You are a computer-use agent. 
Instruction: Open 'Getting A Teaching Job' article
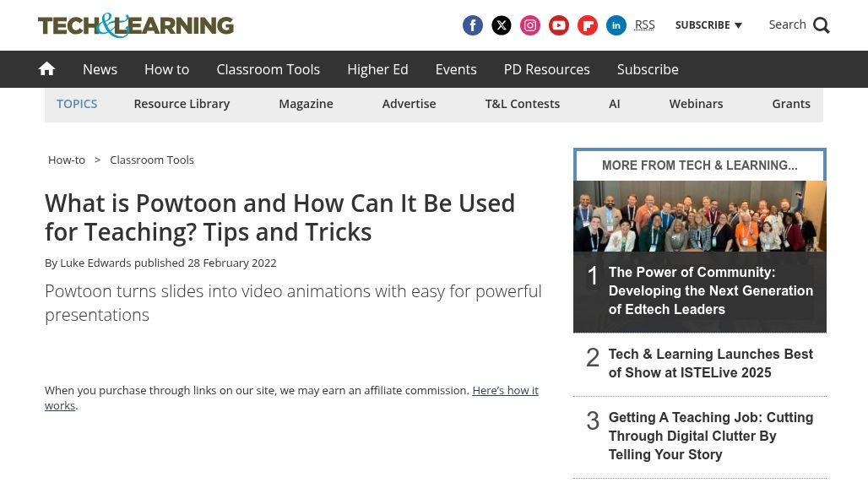coord(711,436)
